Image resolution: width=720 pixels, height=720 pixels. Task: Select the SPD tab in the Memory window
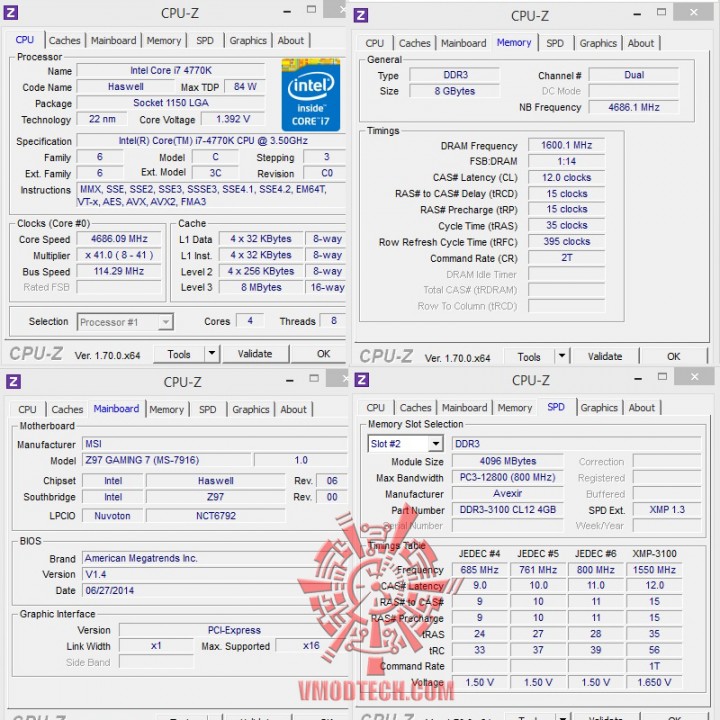pyautogui.click(x=555, y=43)
